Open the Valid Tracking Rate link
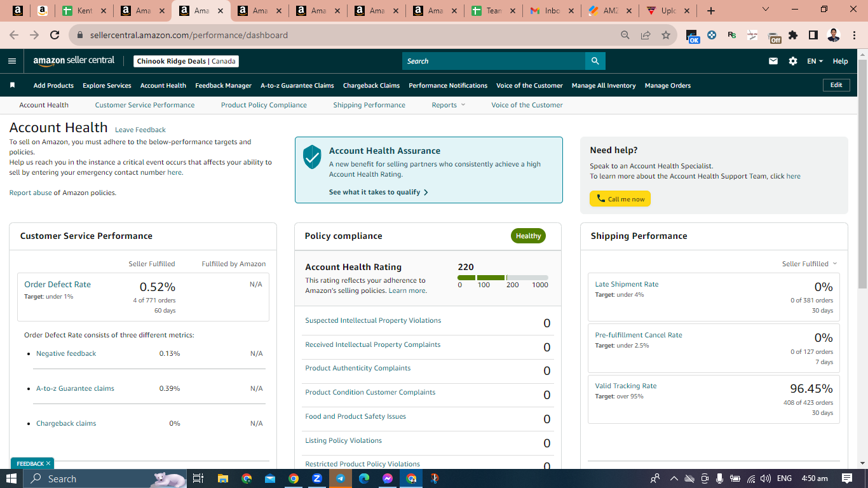The image size is (868, 488). point(626,386)
